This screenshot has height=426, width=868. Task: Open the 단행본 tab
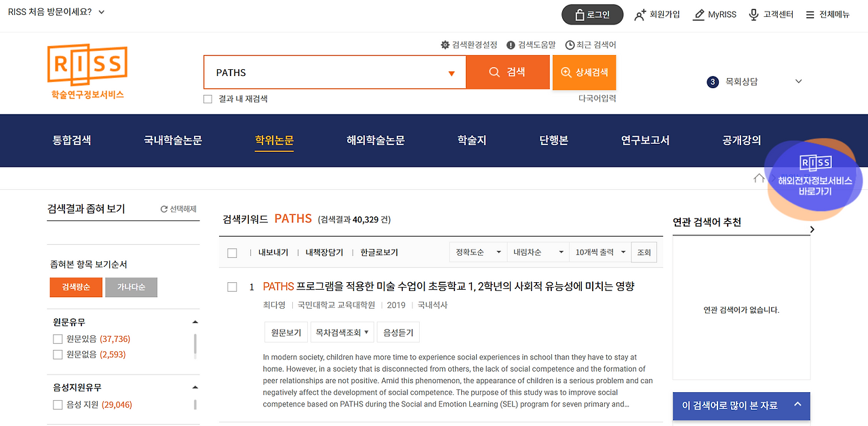tap(554, 140)
